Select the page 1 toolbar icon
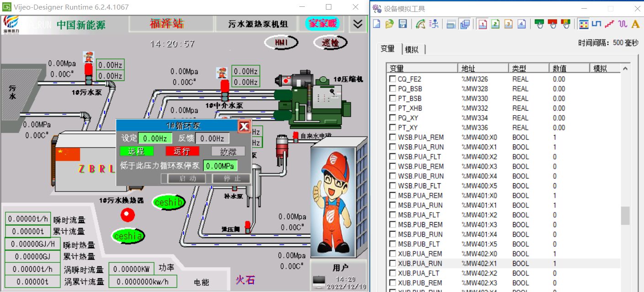Image resolution: width=644 pixels, height=292 pixels. tap(483, 24)
